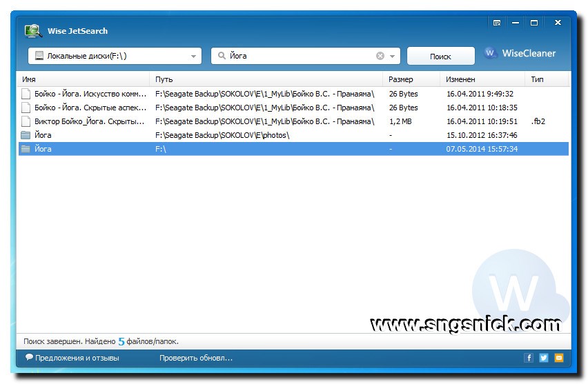The width and height of the screenshot is (588, 384).
Task: Maximize the Wise JetSearch window
Action: tap(534, 23)
